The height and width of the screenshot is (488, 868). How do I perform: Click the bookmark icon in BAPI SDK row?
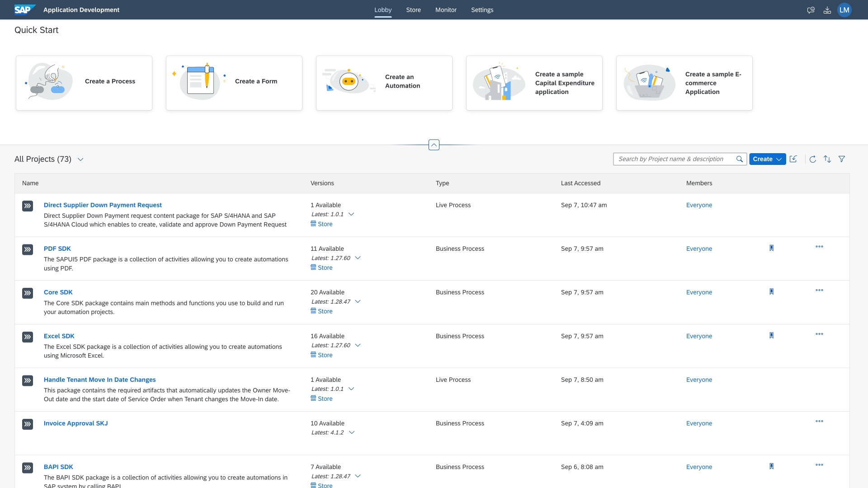tap(772, 466)
